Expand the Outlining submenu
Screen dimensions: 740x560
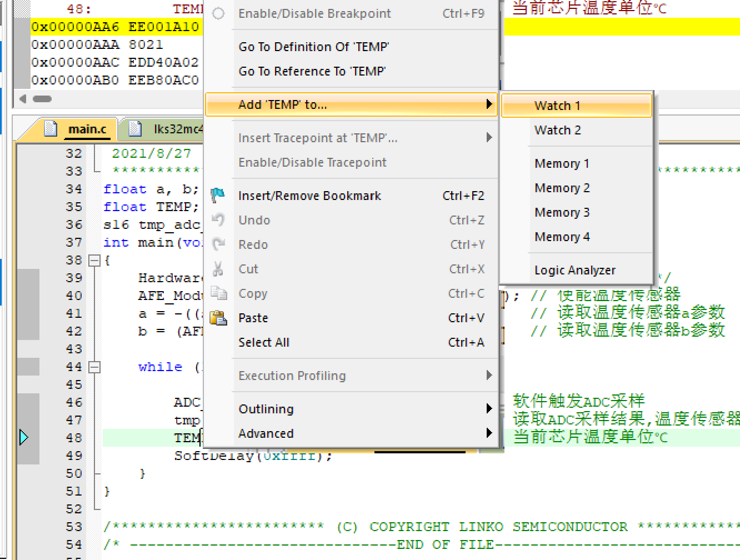(x=266, y=409)
